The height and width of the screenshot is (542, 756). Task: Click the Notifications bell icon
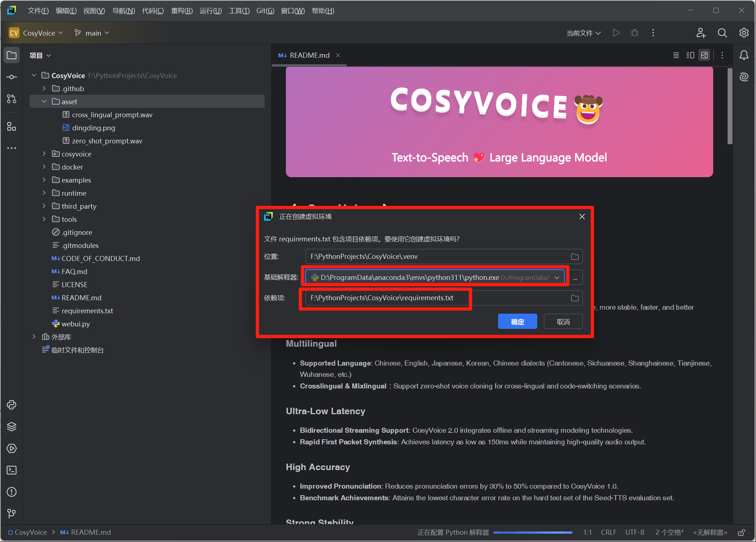(x=744, y=55)
